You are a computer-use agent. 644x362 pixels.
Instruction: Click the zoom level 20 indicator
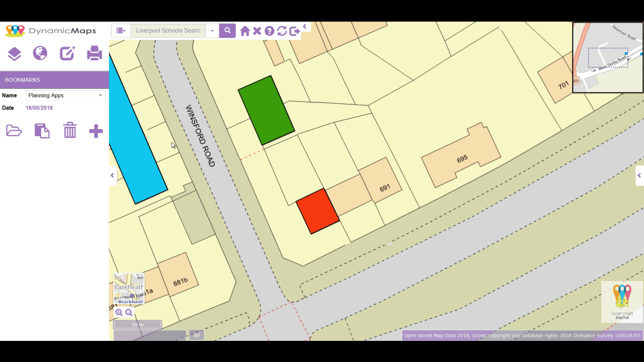pos(197,335)
